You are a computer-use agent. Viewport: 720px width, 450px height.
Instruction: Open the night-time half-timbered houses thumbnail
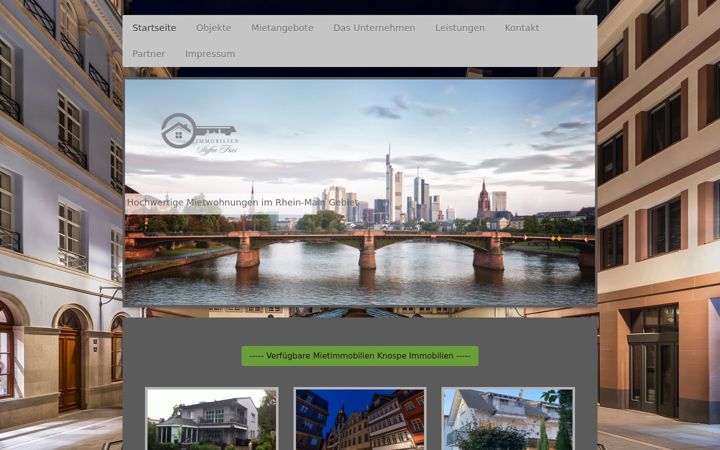tap(360, 419)
